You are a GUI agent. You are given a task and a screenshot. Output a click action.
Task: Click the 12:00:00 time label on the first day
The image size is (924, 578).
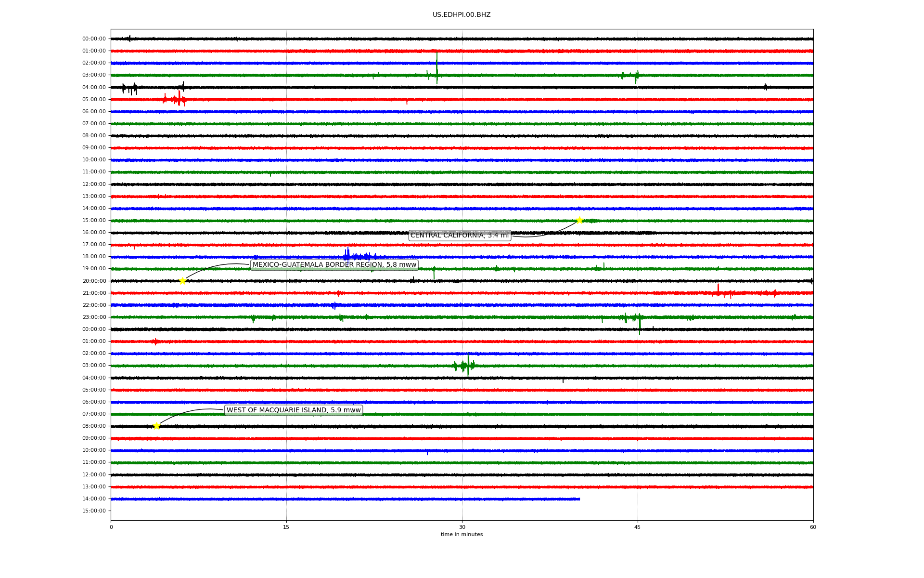click(x=94, y=184)
